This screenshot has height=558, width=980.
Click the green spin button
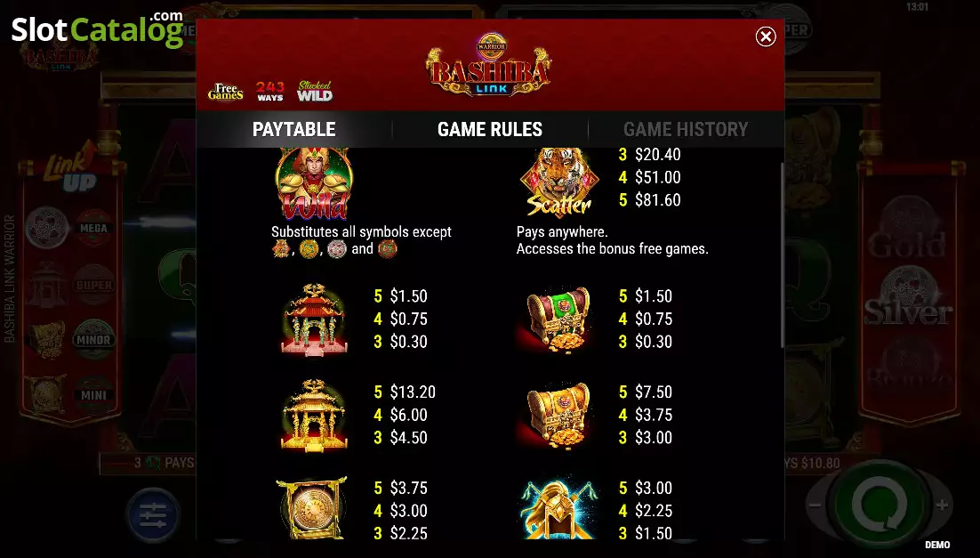(880, 505)
